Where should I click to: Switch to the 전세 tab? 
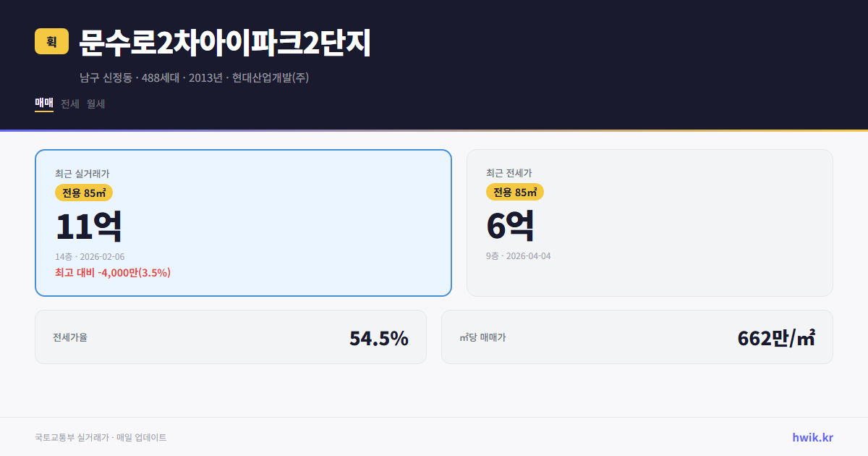click(69, 104)
